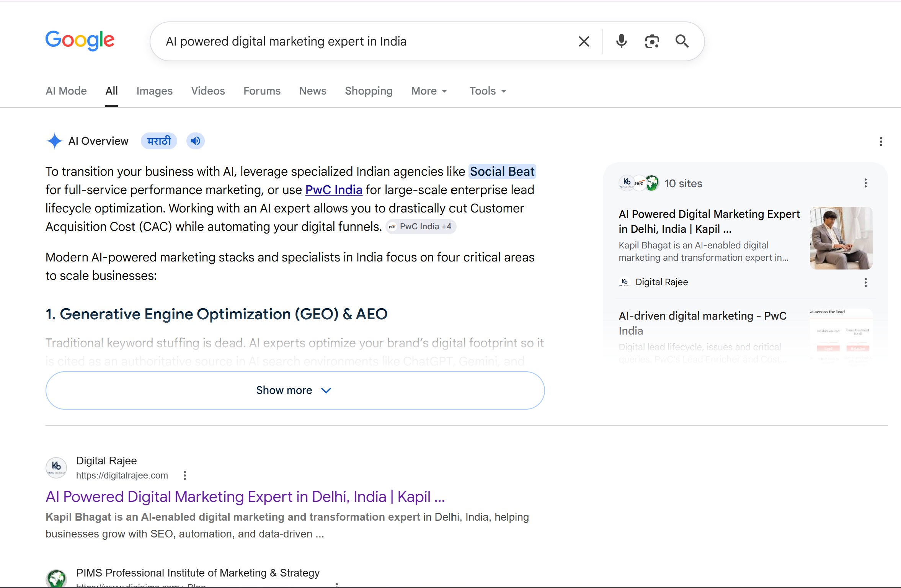Start voice search with the microphone
The image size is (901, 588).
(621, 41)
